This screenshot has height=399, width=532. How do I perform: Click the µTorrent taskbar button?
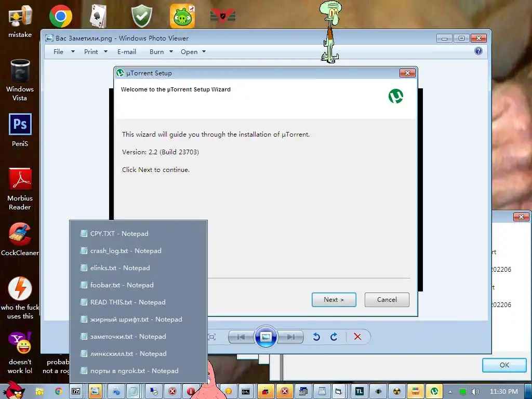coord(434,392)
